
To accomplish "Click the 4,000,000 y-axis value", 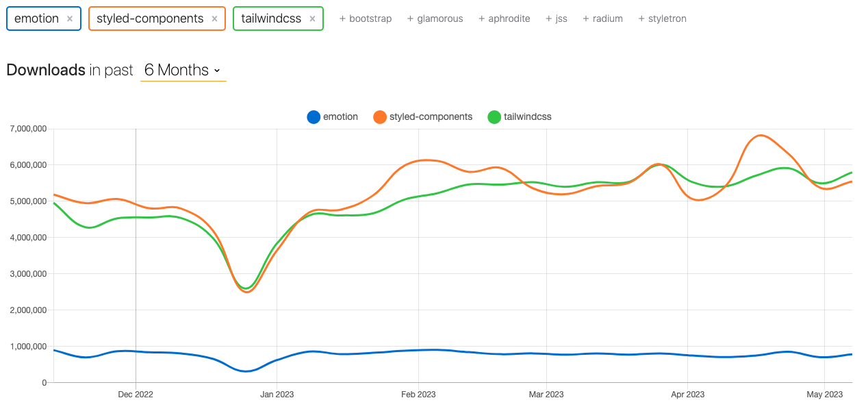I will pyautogui.click(x=28, y=238).
